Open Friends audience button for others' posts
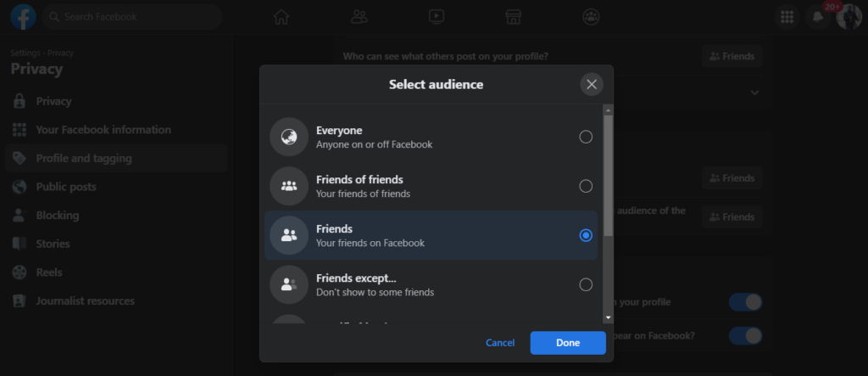The width and height of the screenshot is (868, 376). (x=732, y=57)
